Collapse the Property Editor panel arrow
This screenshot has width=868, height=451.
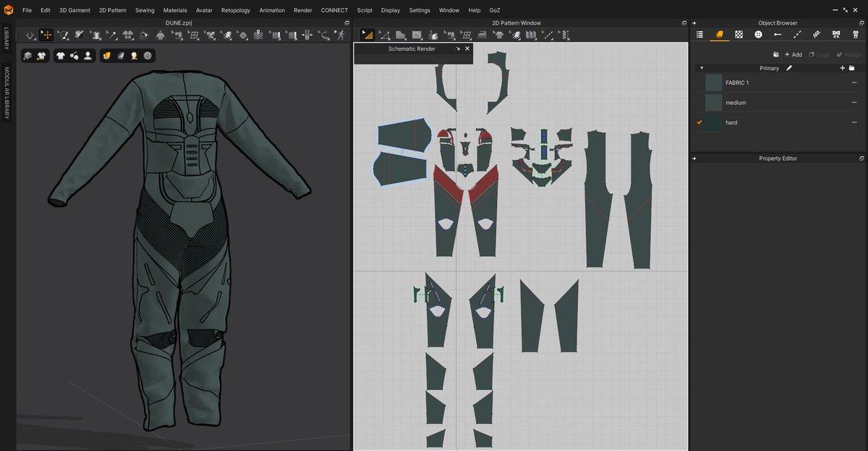pos(694,159)
